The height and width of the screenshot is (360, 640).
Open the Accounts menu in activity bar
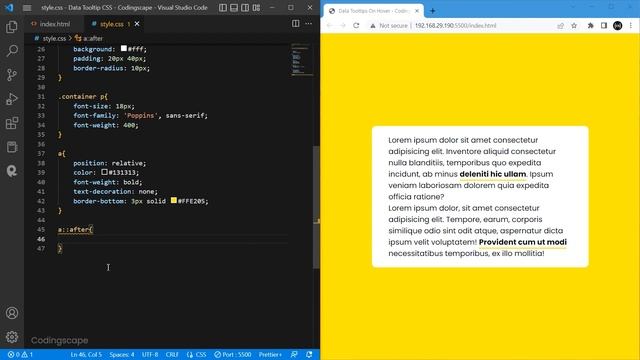12,313
